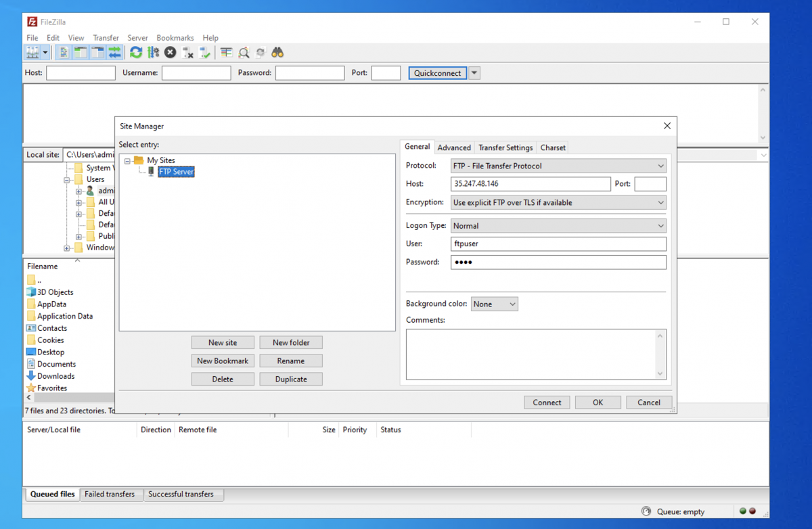Open Background color dropdown set to None
Image resolution: width=812 pixels, height=529 pixels.
pos(494,304)
